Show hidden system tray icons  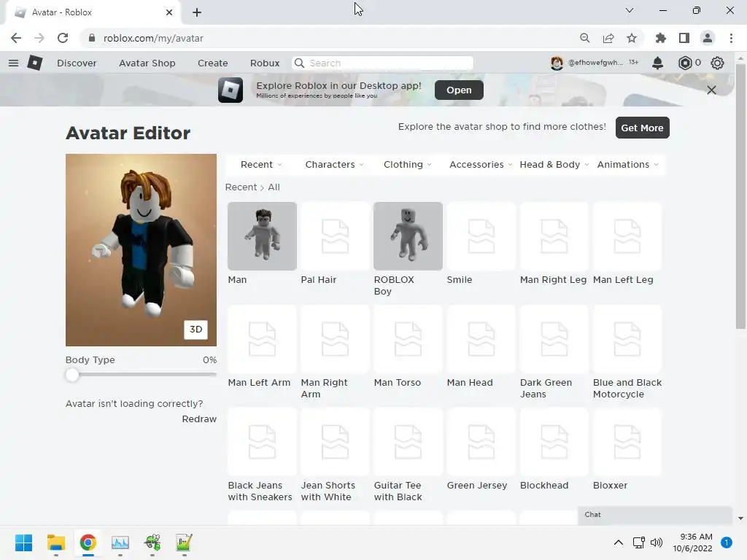pyautogui.click(x=619, y=542)
